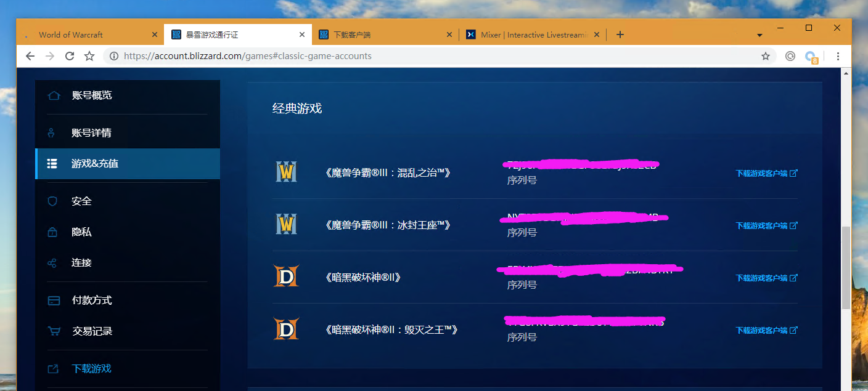The height and width of the screenshot is (391, 868).
Task: Bookmark page with star at address bar right
Action: pyautogui.click(x=766, y=56)
